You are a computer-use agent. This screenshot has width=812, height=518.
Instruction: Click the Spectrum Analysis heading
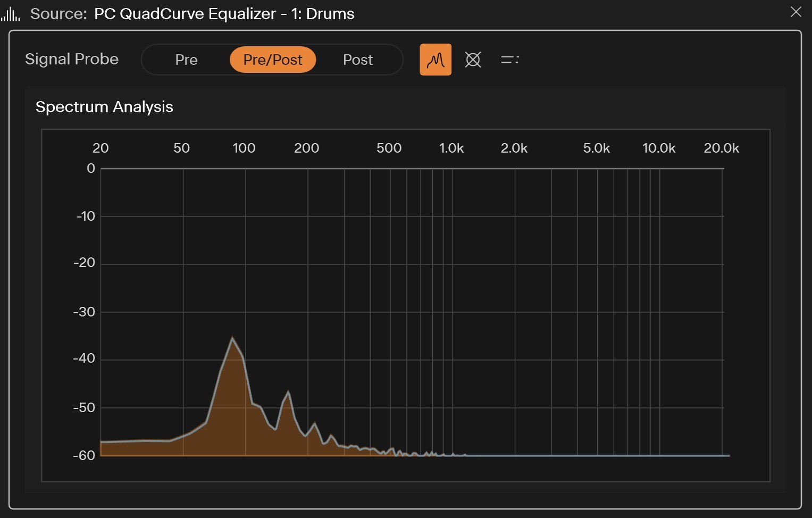(104, 107)
